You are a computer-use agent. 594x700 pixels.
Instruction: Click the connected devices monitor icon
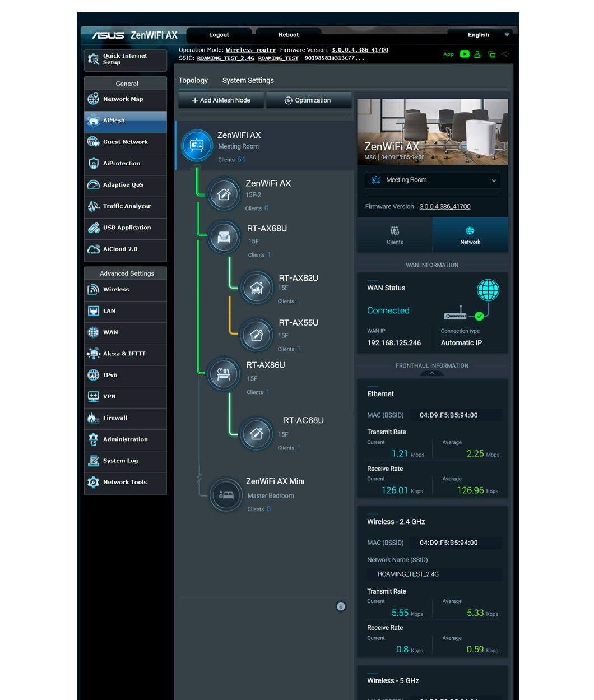(491, 54)
